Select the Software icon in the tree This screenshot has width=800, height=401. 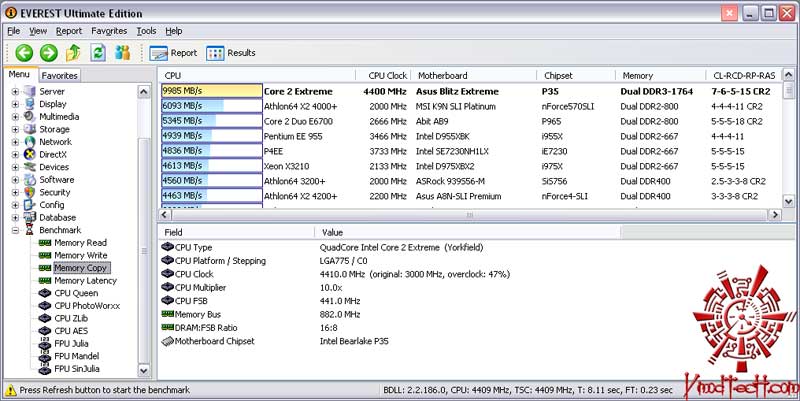tap(30, 180)
